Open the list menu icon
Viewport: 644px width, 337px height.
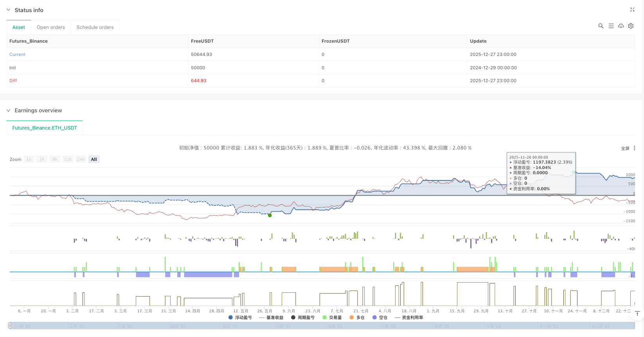(611, 26)
